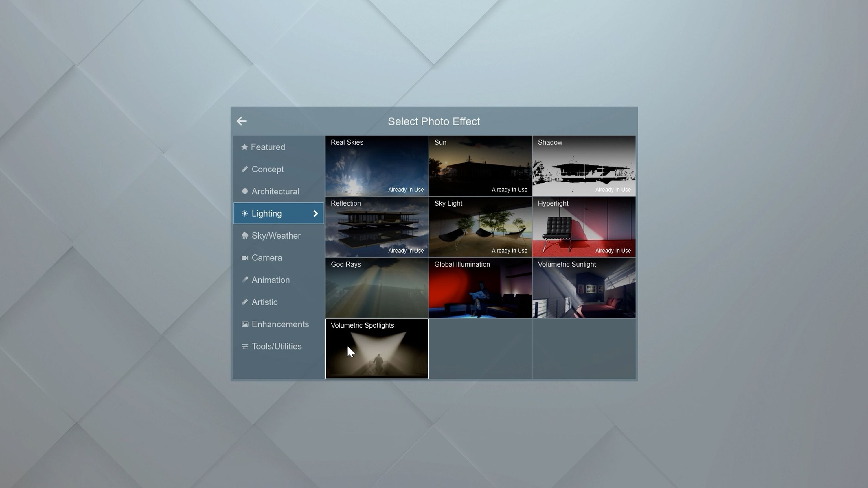This screenshot has height=488, width=868.
Task: Select the Lighting category
Action: point(279,214)
